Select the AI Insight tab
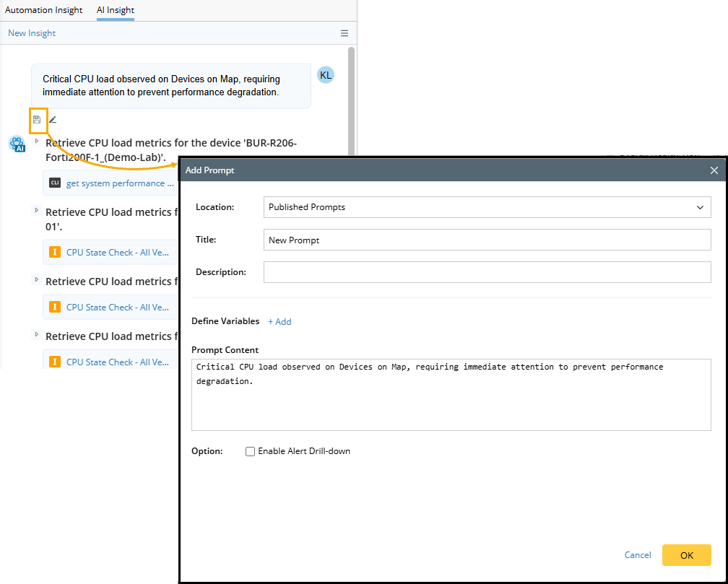Image resolution: width=728 pixels, height=584 pixels. 116,11
